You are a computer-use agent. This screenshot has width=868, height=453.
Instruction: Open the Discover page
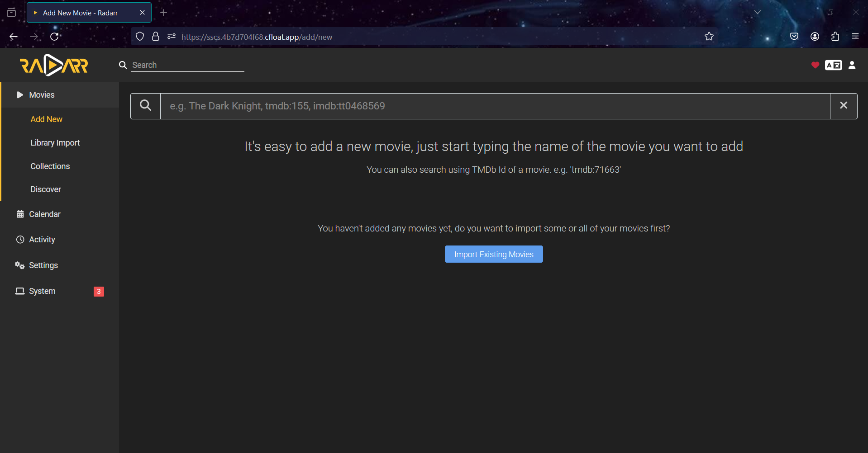point(45,189)
